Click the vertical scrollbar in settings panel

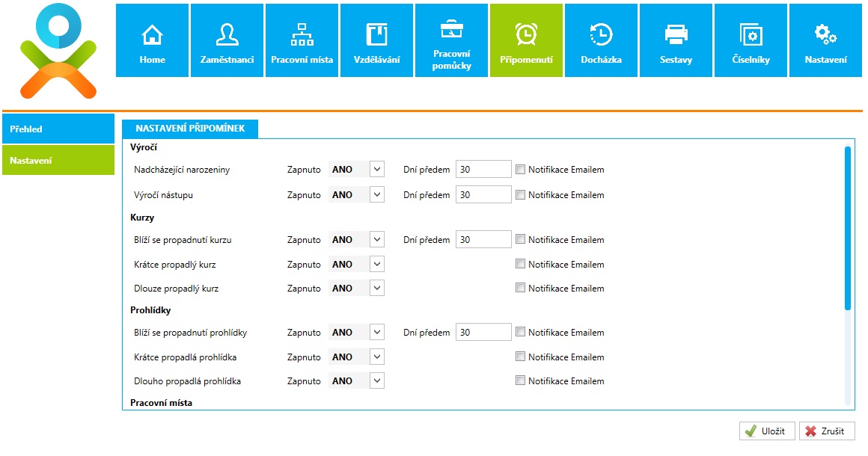[x=848, y=228]
